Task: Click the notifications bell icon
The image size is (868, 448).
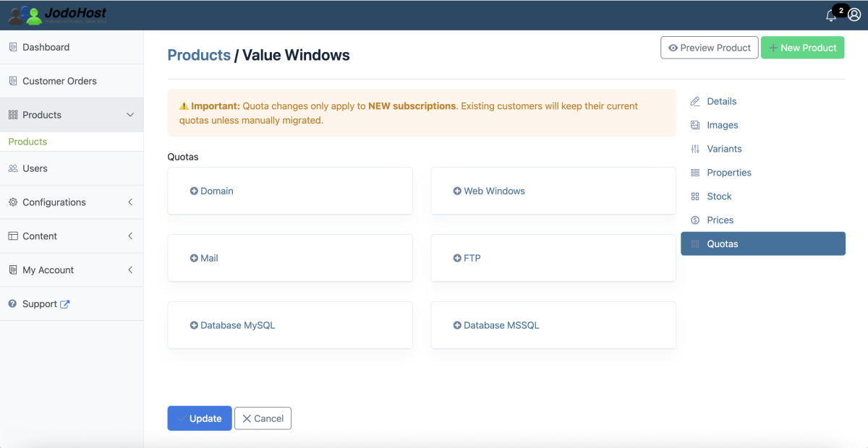Action: [x=831, y=15]
